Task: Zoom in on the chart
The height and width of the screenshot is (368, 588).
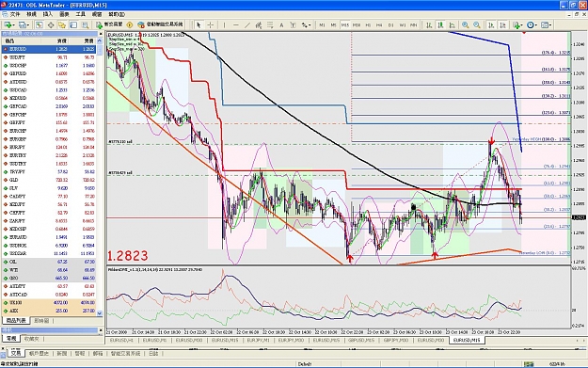Action: coord(465,24)
